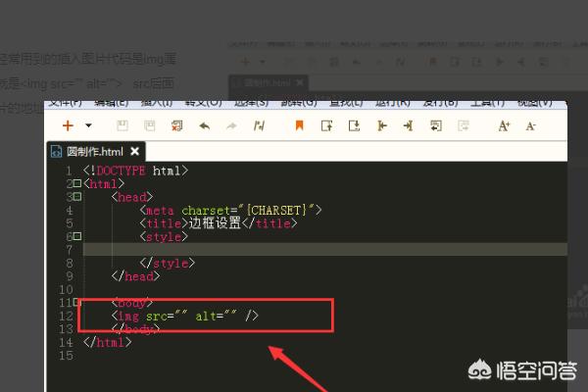Image resolution: width=588 pixels, height=392 pixels.
Task: Click the save all files icon
Action: 150,125
